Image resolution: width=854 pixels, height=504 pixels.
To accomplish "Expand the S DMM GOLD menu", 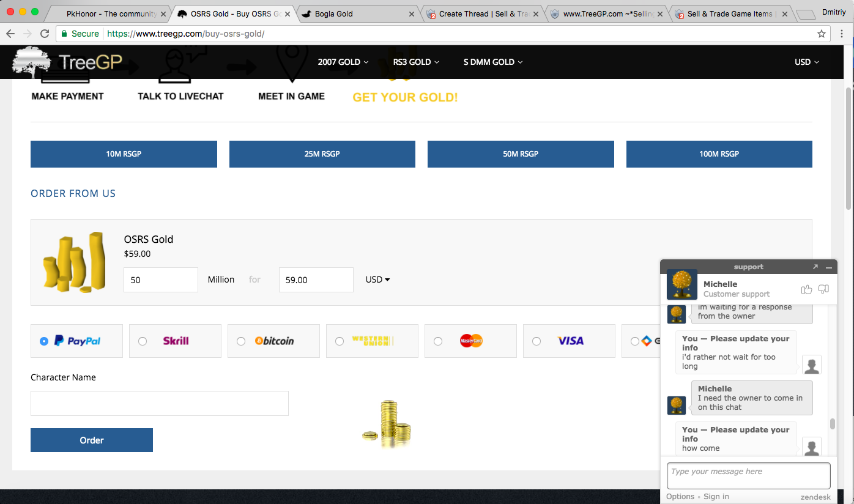I will pyautogui.click(x=493, y=62).
